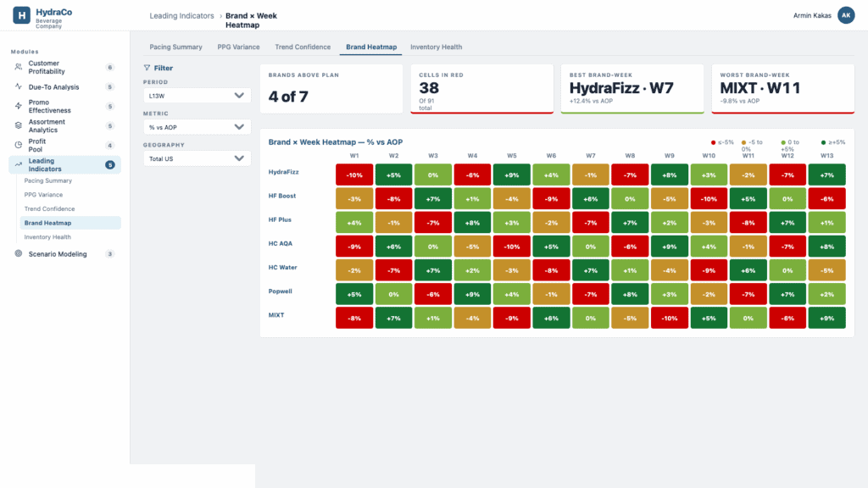Click the MIXT W13 cell +9%
Image resolution: width=868 pixels, height=488 pixels.
point(826,319)
